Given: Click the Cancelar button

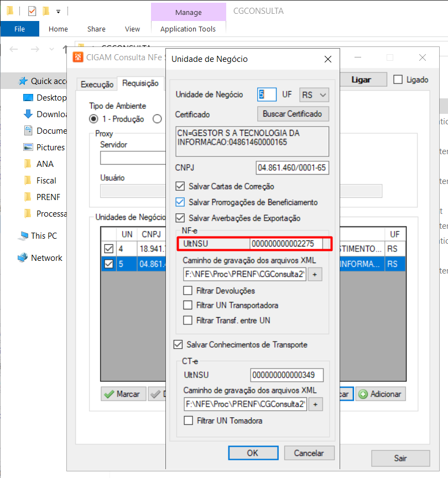Looking at the screenshot, I should (x=309, y=453).
